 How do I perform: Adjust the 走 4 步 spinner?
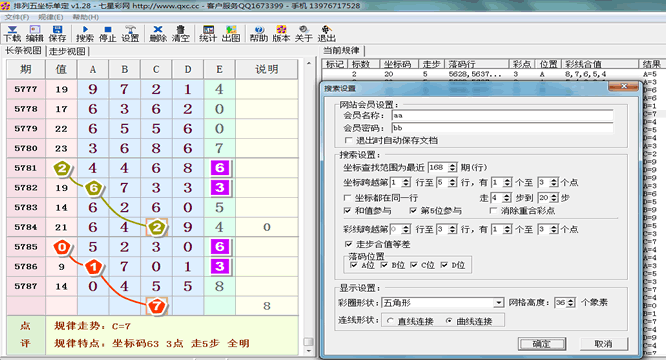(506, 198)
